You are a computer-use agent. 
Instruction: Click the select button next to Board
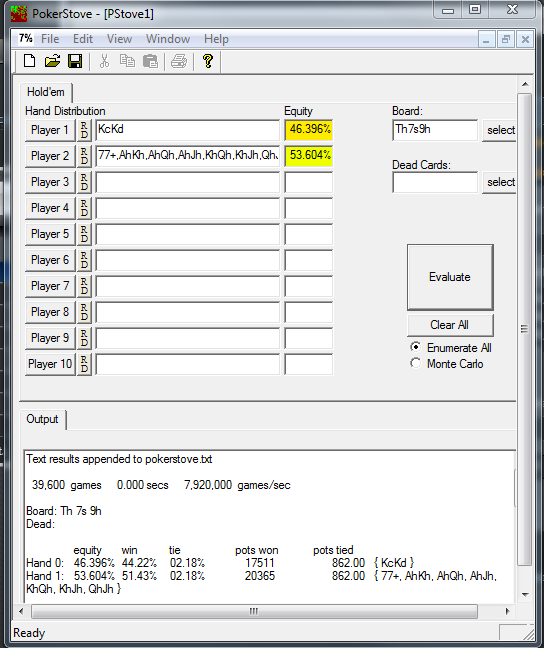[499, 130]
